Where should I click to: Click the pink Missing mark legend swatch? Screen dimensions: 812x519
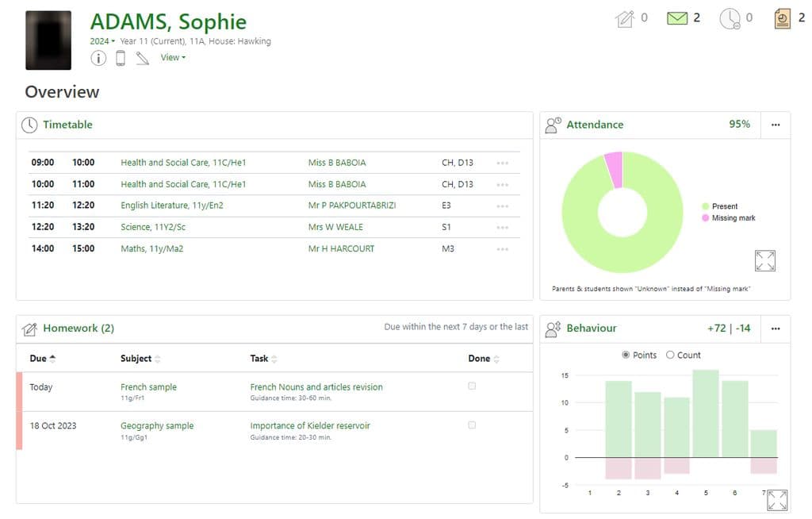705,218
